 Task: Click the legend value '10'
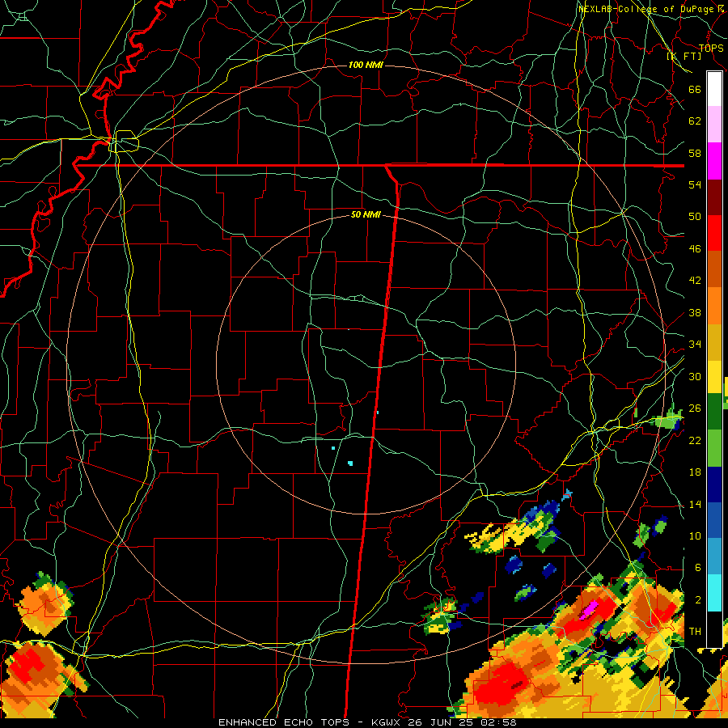tap(695, 535)
